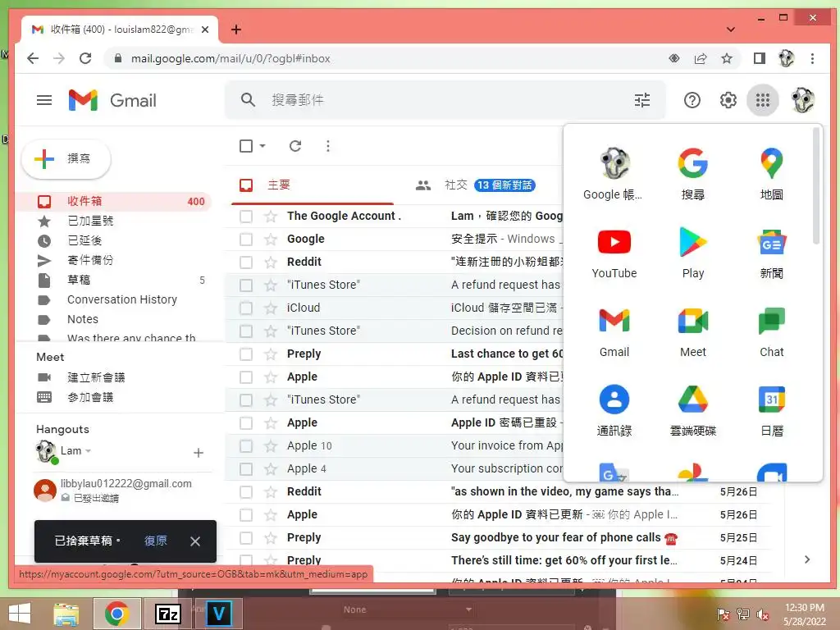Screen dimensions: 840x630
Task: Open the Windows Start button
Action: tap(20, 614)
